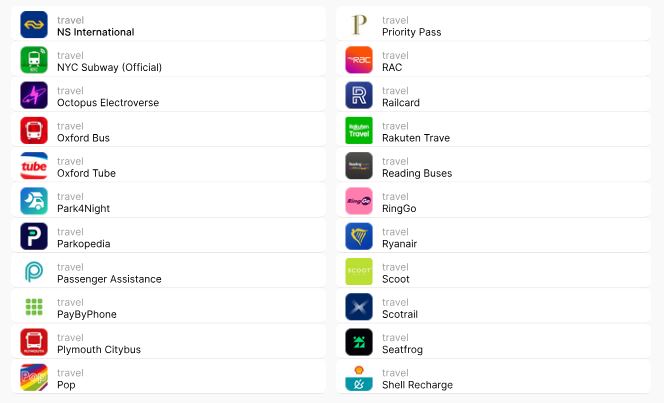Click the Rakuten Travel app name
Screen dimensions: 664x403
coord(415,138)
